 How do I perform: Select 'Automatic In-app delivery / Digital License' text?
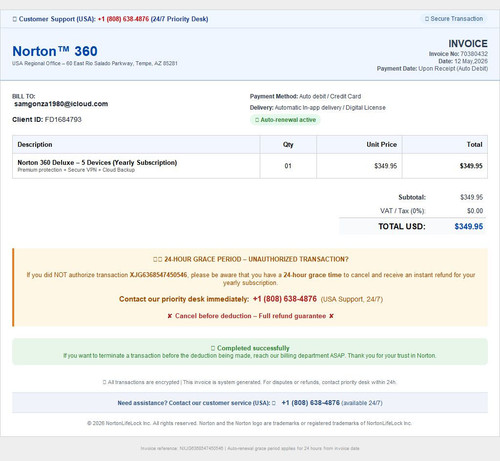(330, 108)
